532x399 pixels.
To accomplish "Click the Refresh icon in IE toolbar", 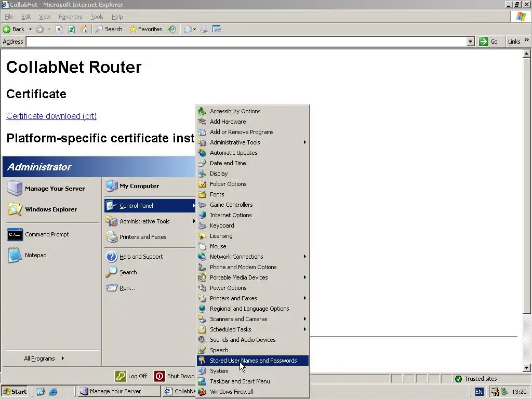I will coord(71,29).
